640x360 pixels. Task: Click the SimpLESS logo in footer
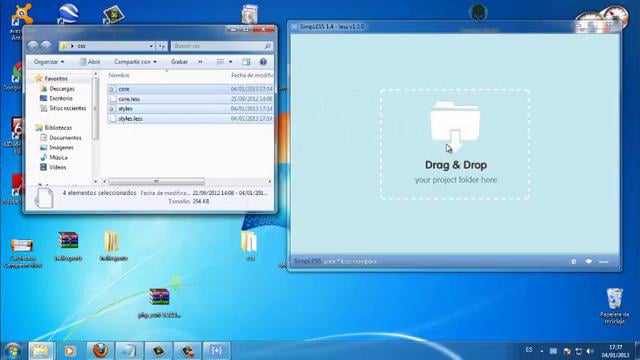tap(308, 261)
